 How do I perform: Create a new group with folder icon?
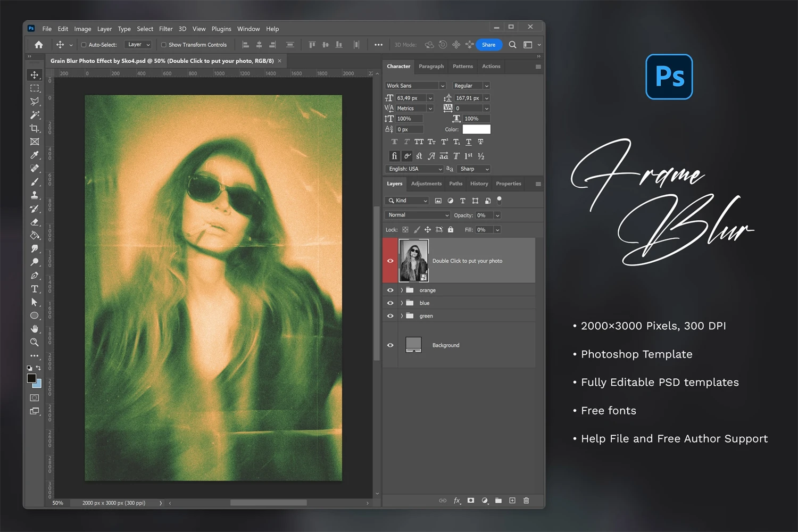tap(498, 501)
